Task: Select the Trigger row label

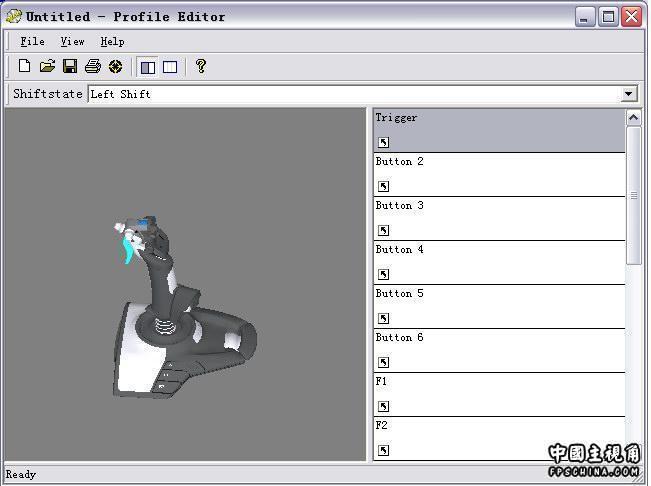Action: pos(396,118)
